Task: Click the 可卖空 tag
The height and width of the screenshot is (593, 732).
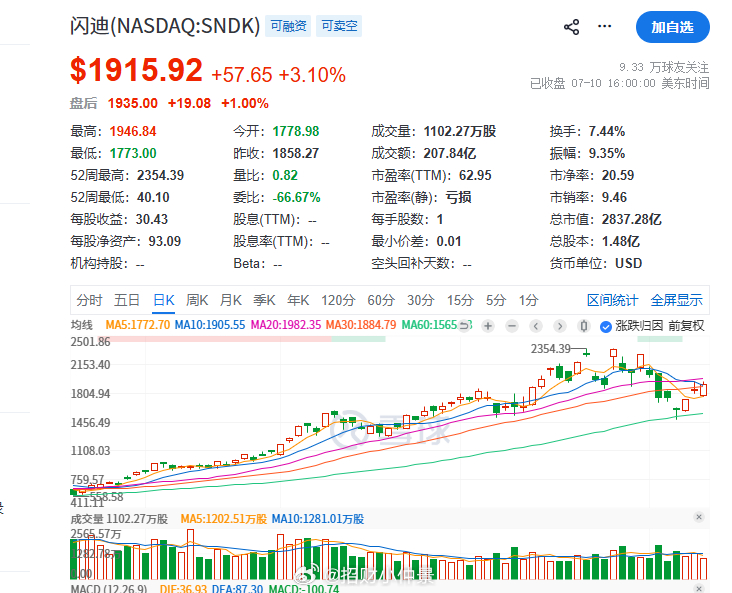Action: tap(339, 26)
